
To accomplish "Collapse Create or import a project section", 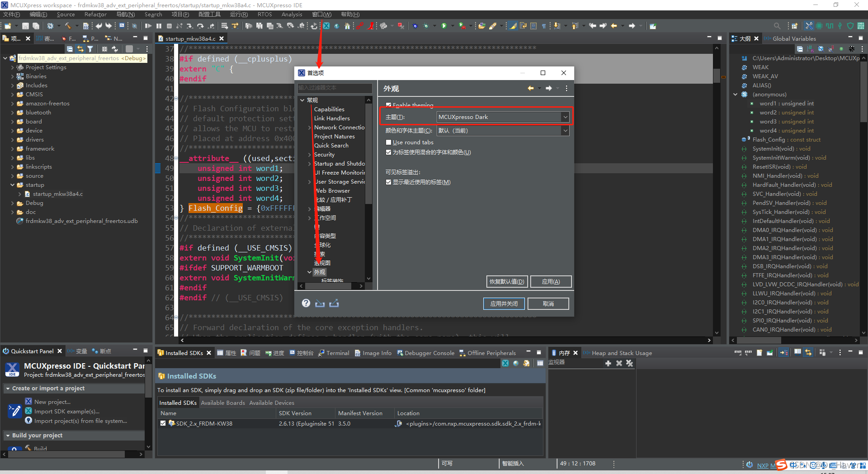I will [8, 389].
